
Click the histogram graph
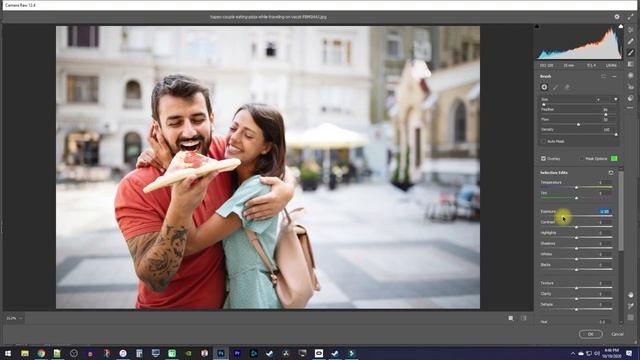(x=579, y=43)
